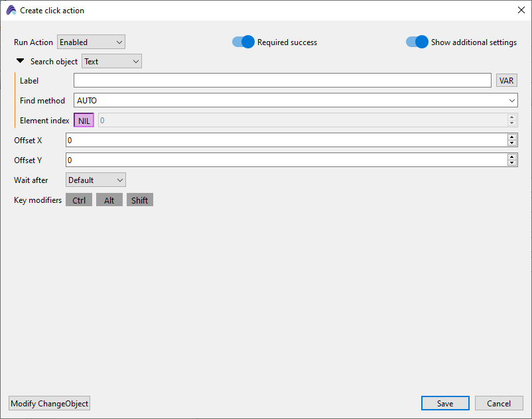
Task: Click inside the Label text field
Action: tap(282, 81)
